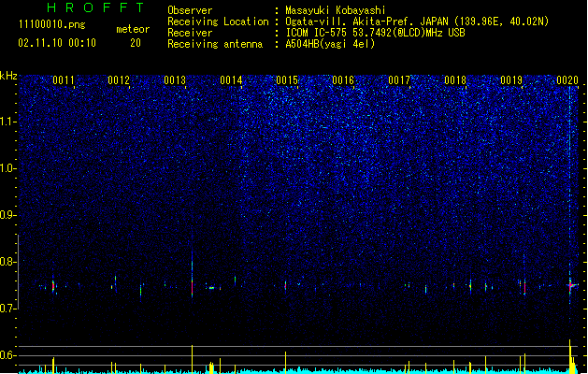588x374 pixels.
Task: Click the red echo trace after 0019
Action: pyautogui.click(x=524, y=287)
